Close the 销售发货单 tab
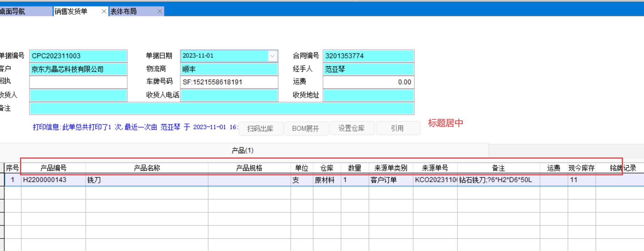The height and width of the screenshot is (251, 644). click(104, 12)
